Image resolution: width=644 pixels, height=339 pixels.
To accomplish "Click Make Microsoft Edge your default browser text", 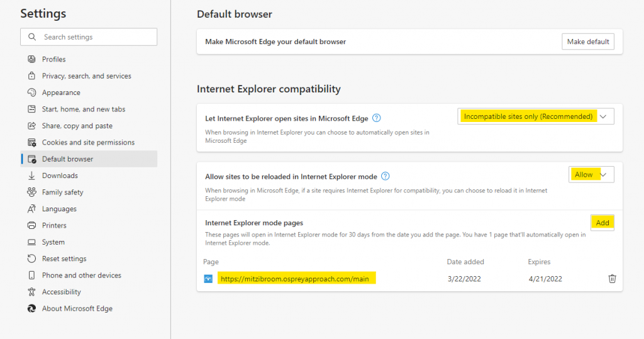I will 275,42.
